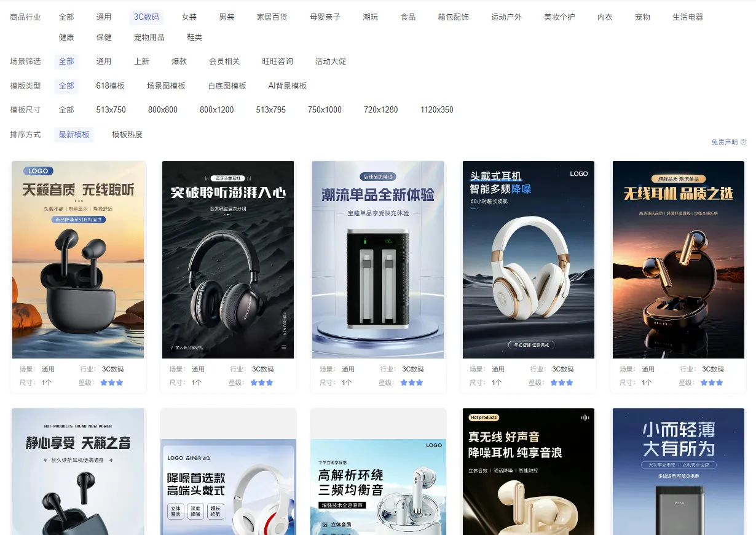Viewport: 756px width, 535px height.
Task: Choose AI背景模板 type
Action: tap(287, 86)
